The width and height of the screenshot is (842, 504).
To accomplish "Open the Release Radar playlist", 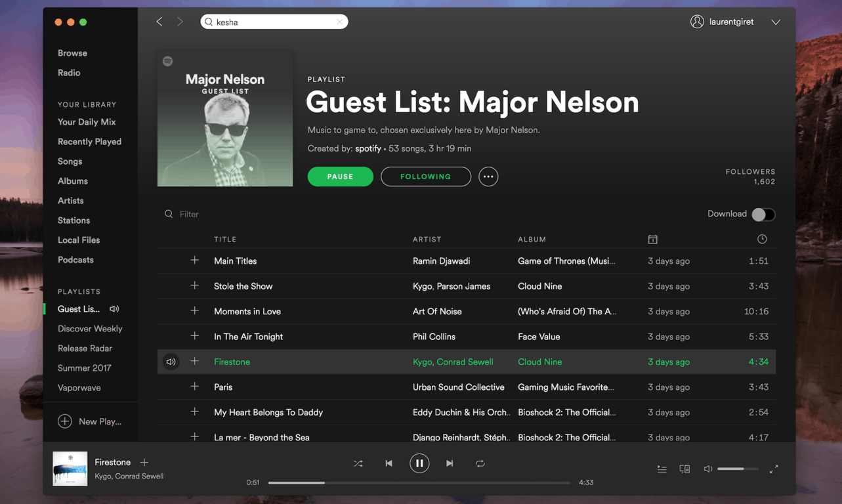I will coord(85,348).
